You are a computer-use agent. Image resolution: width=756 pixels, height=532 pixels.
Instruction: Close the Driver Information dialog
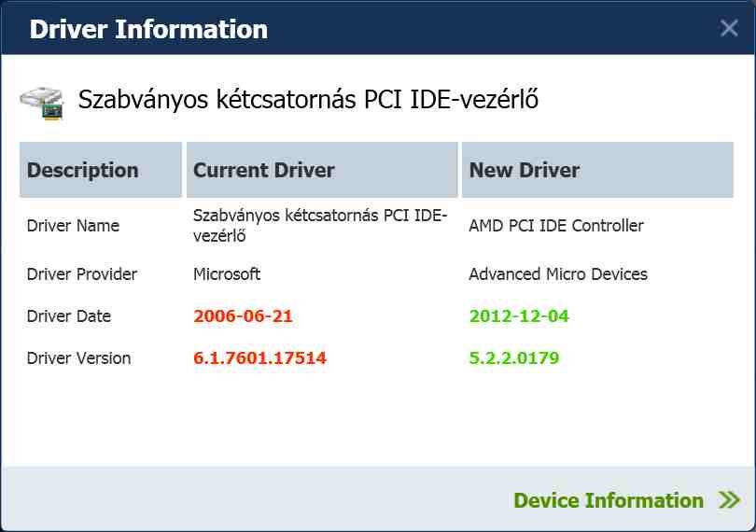(729, 29)
